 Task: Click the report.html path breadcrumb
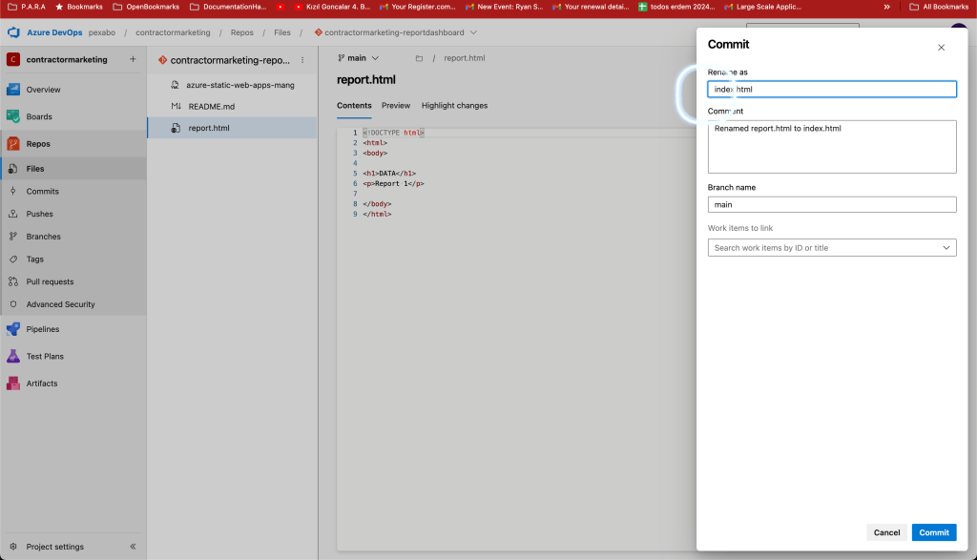[465, 58]
